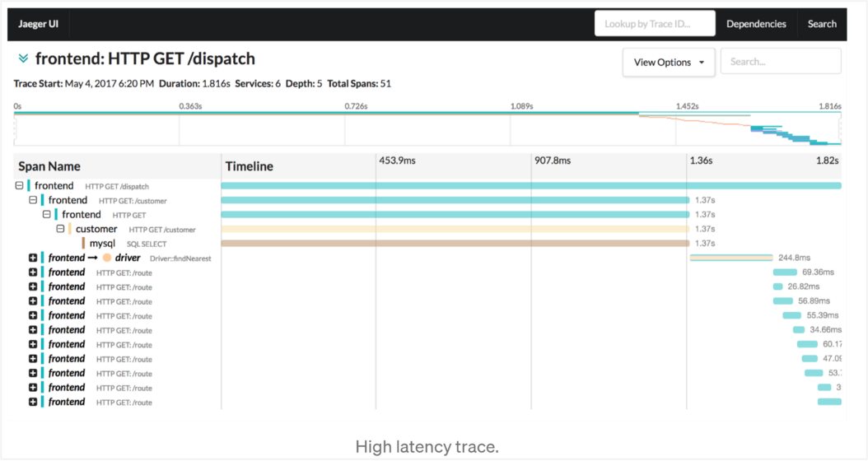Click the 1.452s tick in minimap
This screenshot has height=461, width=868.
pos(687,105)
